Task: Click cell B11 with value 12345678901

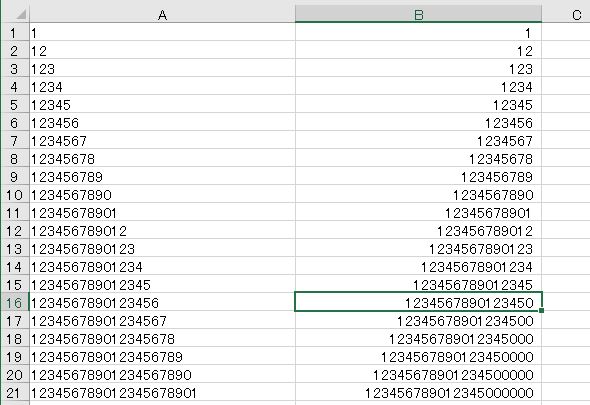Action: point(418,213)
